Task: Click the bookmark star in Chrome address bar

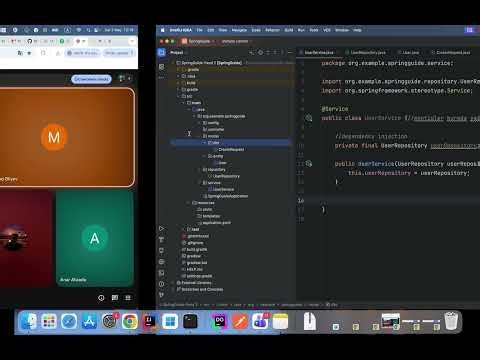Action: point(29,53)
